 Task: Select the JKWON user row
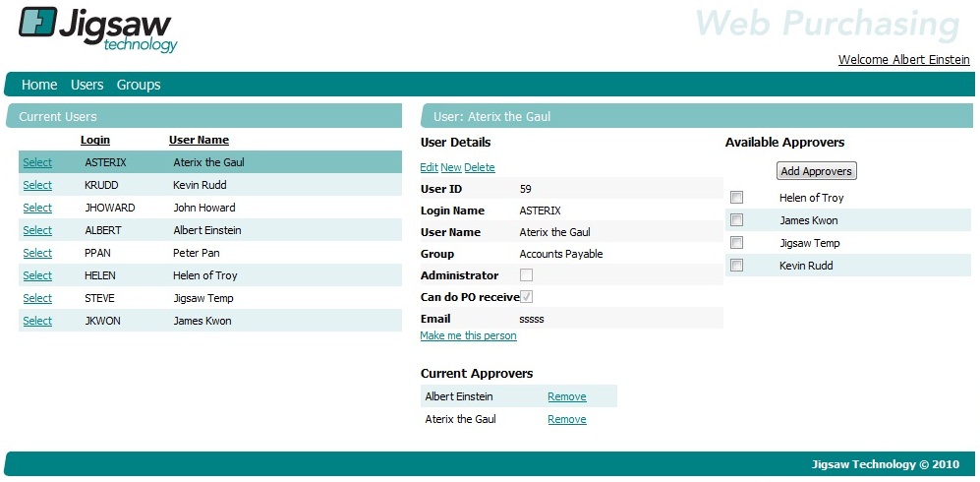coord(37,321)
